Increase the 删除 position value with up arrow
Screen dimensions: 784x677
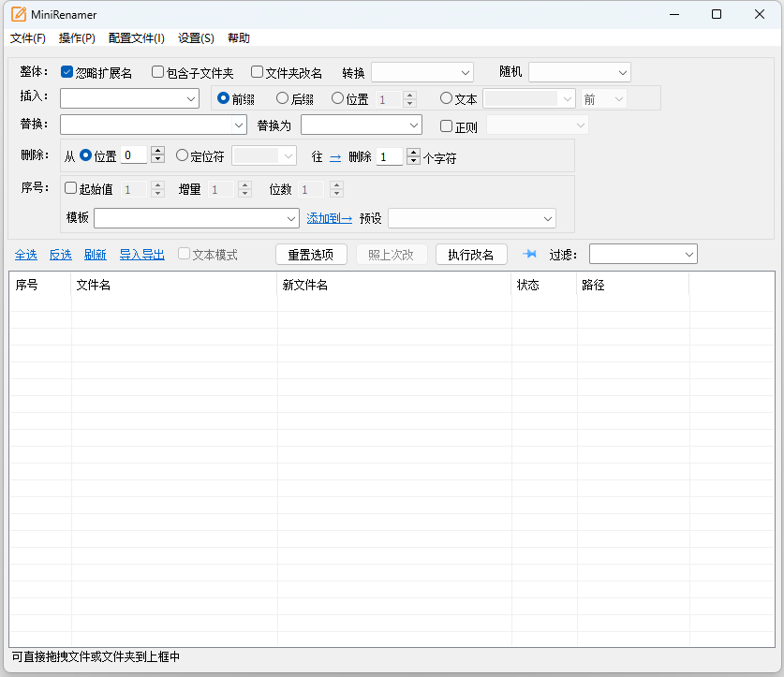[x=157, y=151]
